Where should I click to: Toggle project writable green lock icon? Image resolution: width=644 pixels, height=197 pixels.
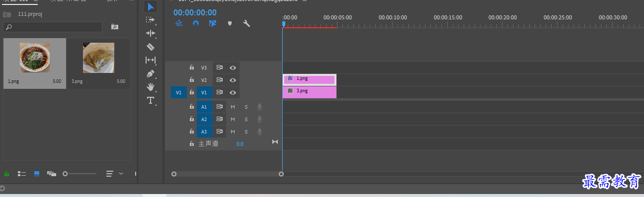pyautogui.click(x=7, y=174)
